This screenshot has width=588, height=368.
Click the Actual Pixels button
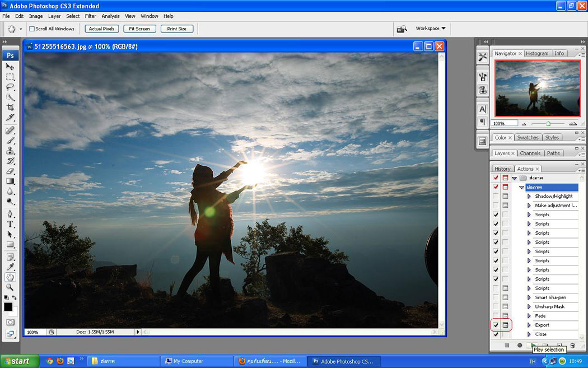tap(101, 29)
